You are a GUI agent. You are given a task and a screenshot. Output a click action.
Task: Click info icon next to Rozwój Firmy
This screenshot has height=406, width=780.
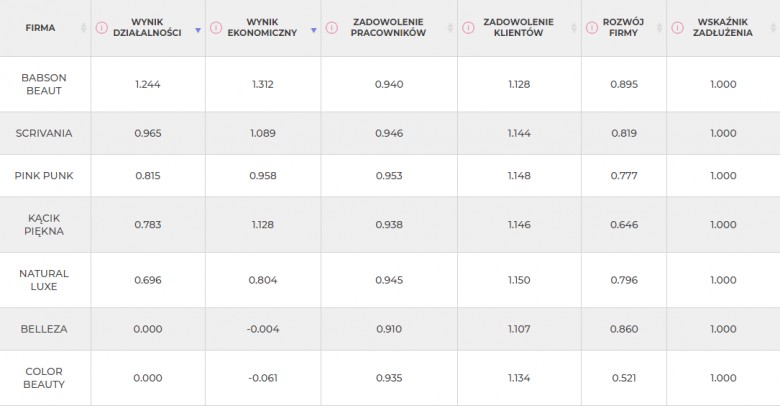click(592, 28)
